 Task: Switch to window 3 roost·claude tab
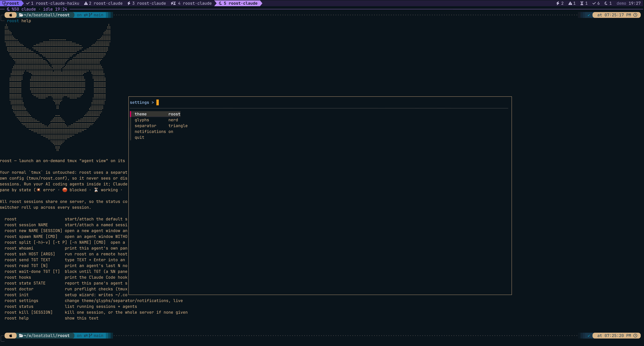[146, 3]
